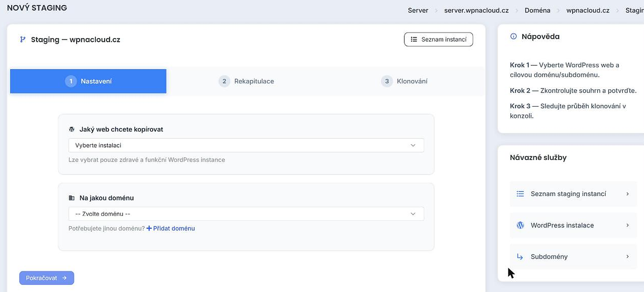Click the Staging — wpnacloud.cz heading
This screenshot has width=644, height=292.
coord(75,40)
